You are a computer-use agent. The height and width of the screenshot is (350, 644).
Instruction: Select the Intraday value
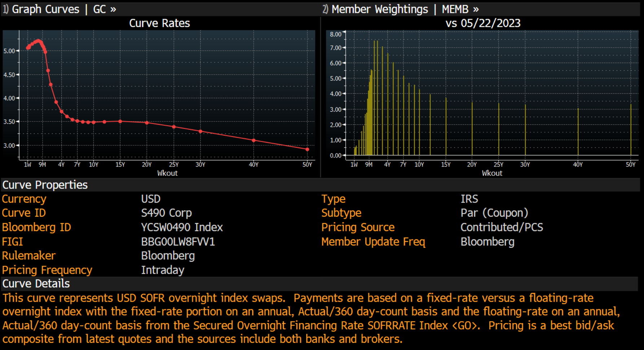click(162, 270)
